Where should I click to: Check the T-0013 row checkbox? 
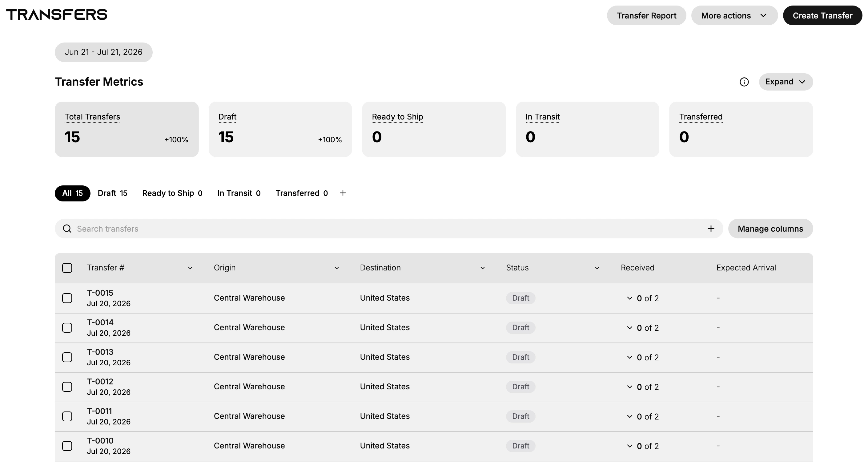click(67, 357)
